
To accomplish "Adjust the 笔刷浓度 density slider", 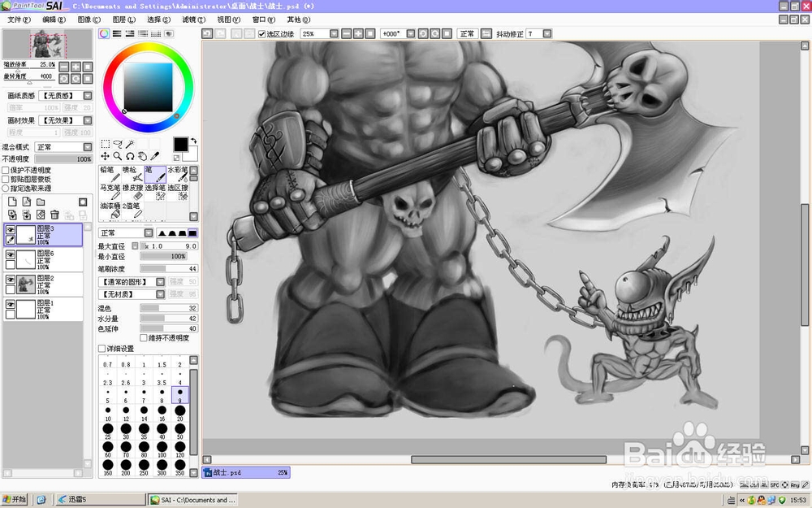I will 169,268.
